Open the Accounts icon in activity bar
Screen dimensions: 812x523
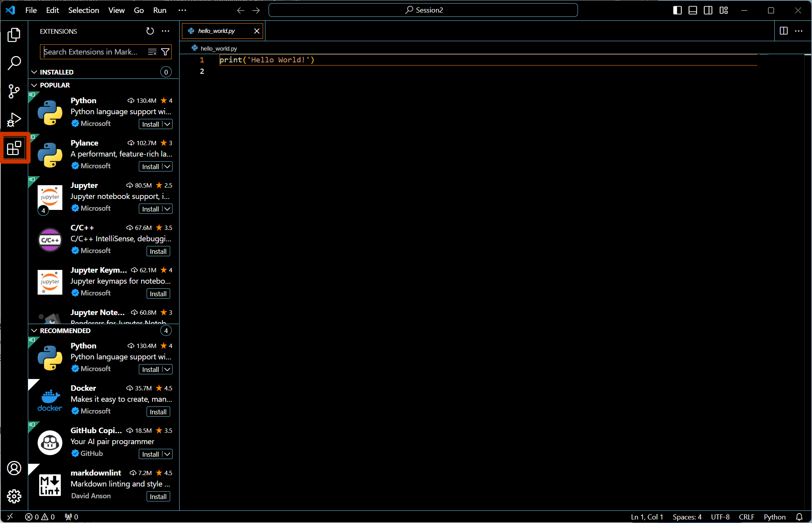point(14,468)
